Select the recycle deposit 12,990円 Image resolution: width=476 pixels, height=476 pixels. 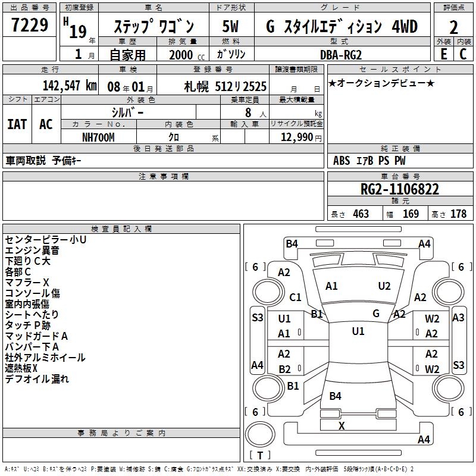301,137
